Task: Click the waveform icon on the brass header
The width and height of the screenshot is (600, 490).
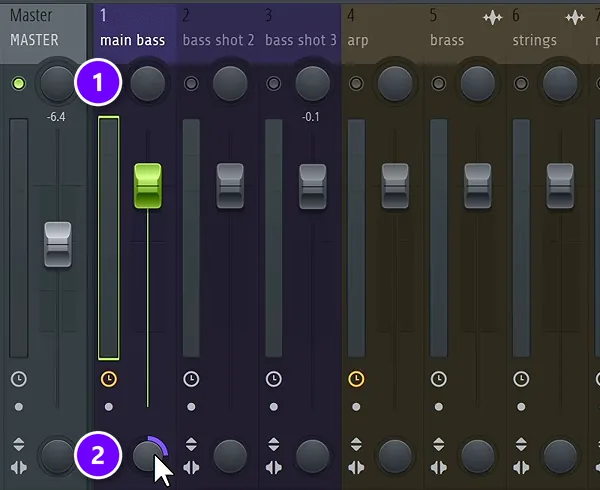Action: point(492,18)
